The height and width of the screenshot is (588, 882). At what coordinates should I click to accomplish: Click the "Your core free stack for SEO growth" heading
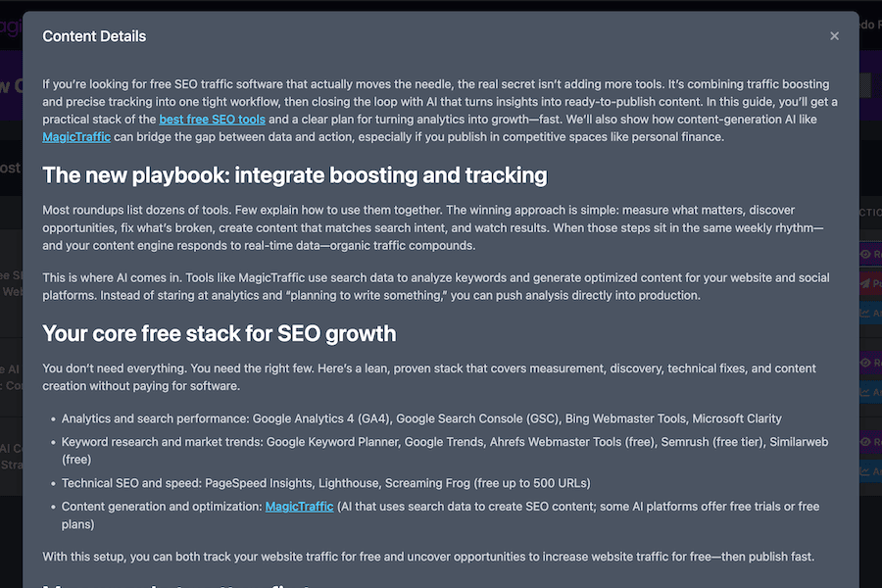[218, 333]
